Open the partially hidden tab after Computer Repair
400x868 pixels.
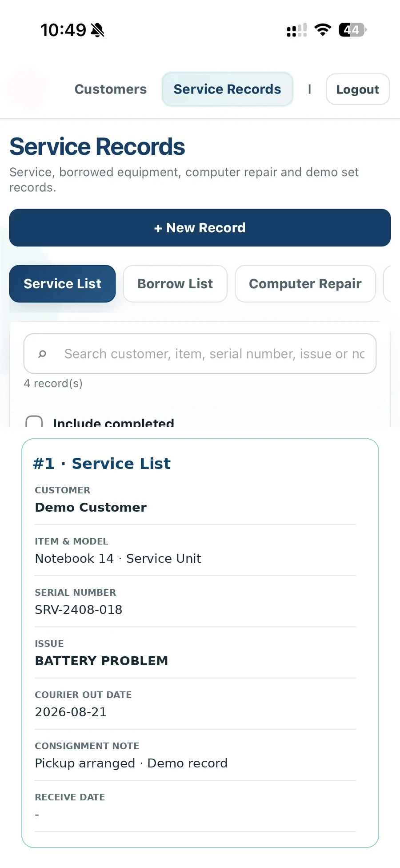388,284
